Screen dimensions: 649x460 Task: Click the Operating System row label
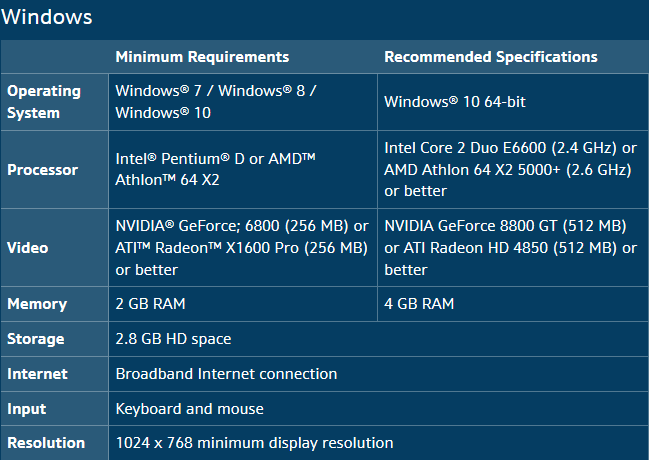(x=44, y=102)
